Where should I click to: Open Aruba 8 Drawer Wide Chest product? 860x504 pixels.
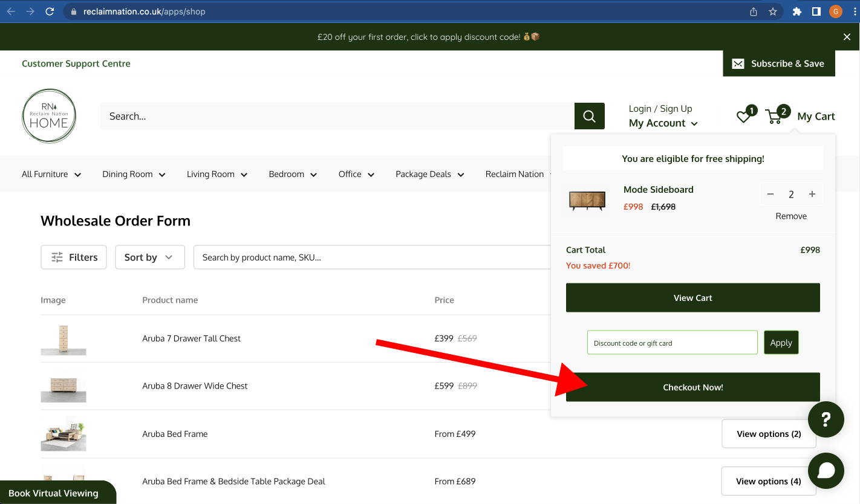click(195, 386)
